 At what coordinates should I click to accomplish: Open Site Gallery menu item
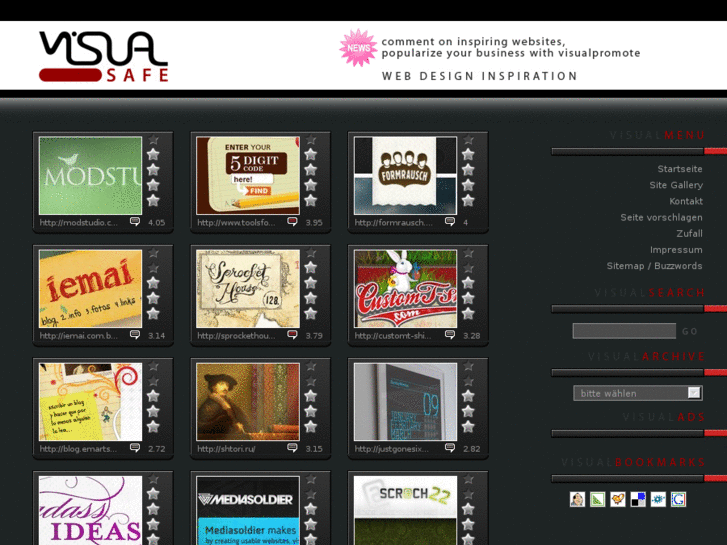tap(676, 185)
